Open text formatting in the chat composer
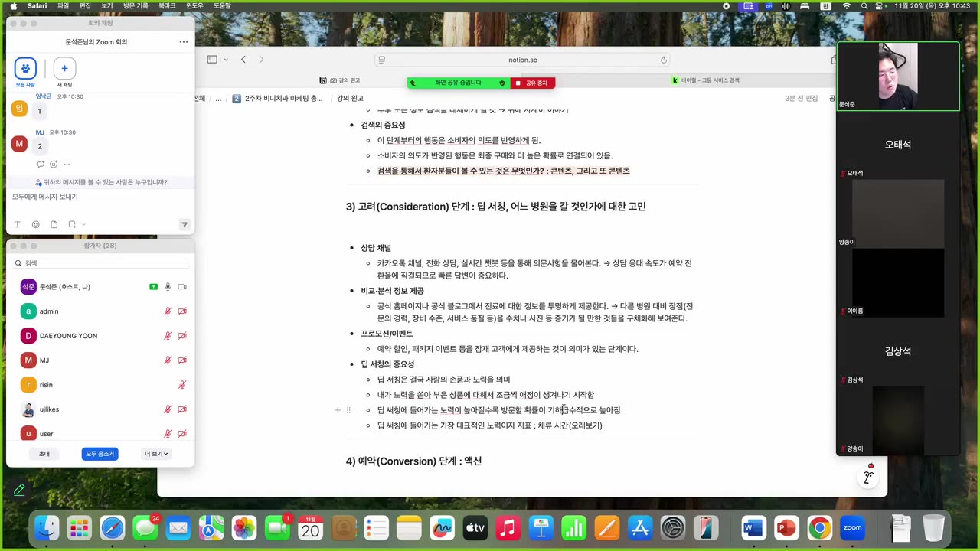The image size is (980, 551). coord(17,224)
